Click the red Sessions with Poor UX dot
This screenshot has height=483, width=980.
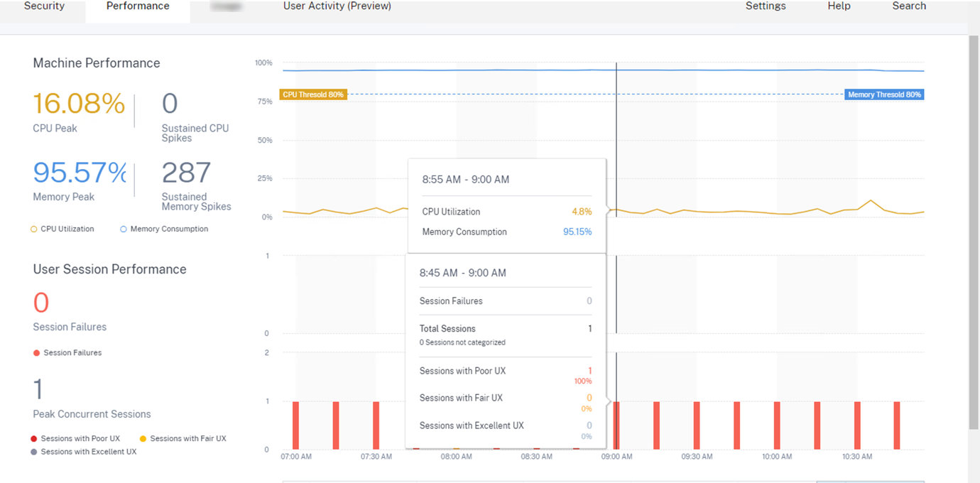[x=34, y=439]
